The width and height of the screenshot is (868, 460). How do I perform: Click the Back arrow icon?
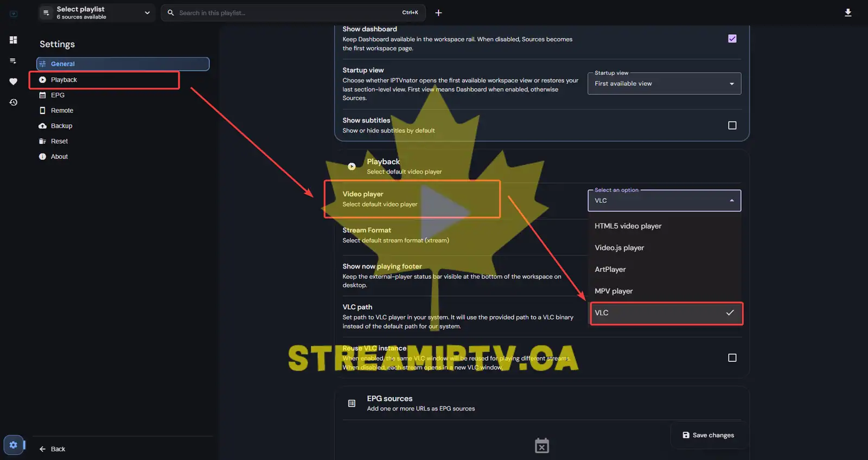[42, 449]
